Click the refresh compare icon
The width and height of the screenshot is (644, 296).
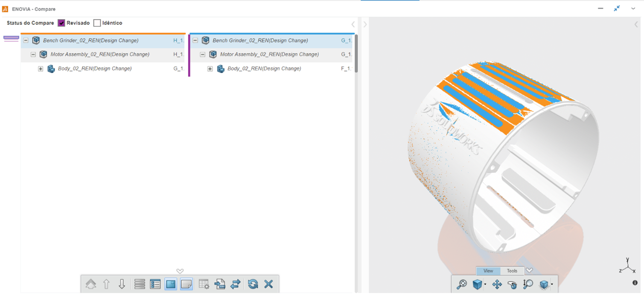click(x=253, y=284)
